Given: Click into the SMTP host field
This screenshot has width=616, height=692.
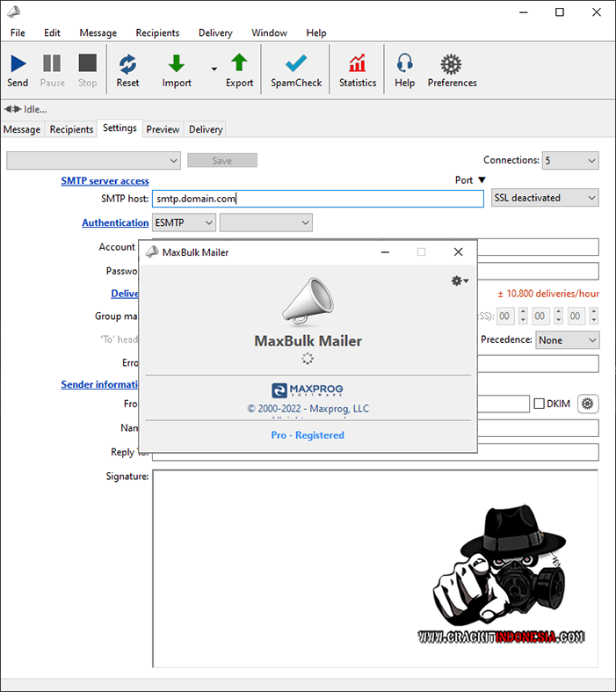Looking at the screenshot, I should click(317, 199).
